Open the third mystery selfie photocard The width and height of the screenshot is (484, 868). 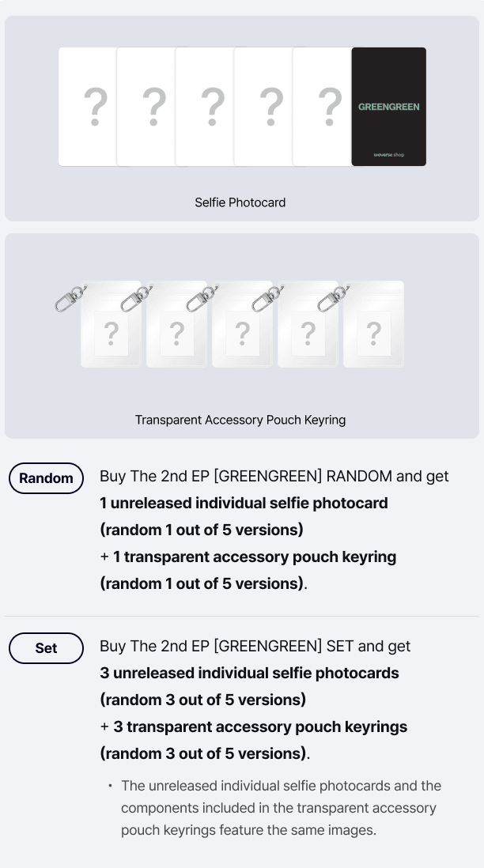tap(210, 107)
